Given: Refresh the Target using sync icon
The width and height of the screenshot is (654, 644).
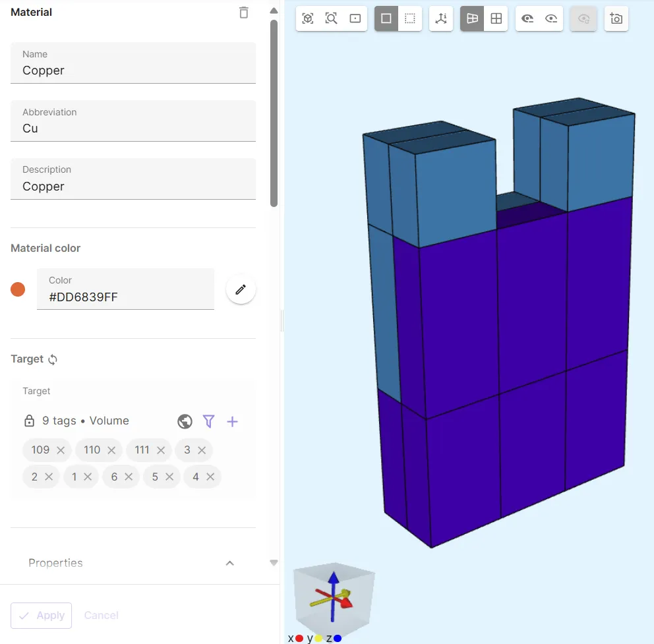Looking at the screenshot, I should (53, 359).
